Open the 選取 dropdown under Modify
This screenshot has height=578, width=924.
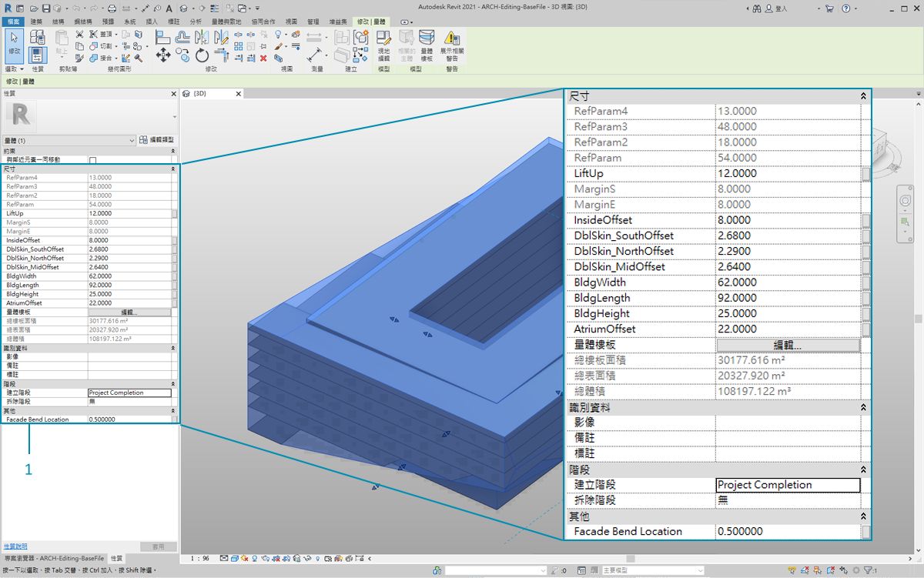[x=15, y=69]
